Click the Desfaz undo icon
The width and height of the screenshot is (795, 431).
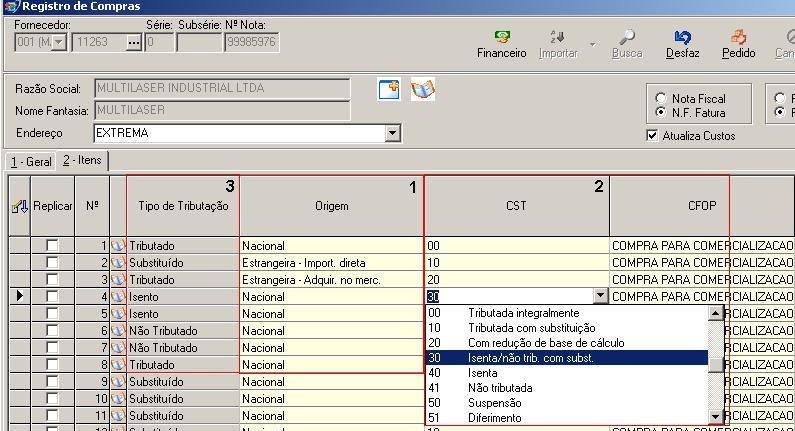[x=682, y=40]
